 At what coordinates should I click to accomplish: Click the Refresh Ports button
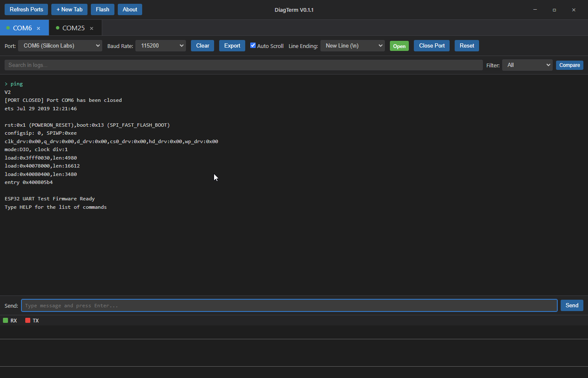pyautogui.click(x=26, y=9)
